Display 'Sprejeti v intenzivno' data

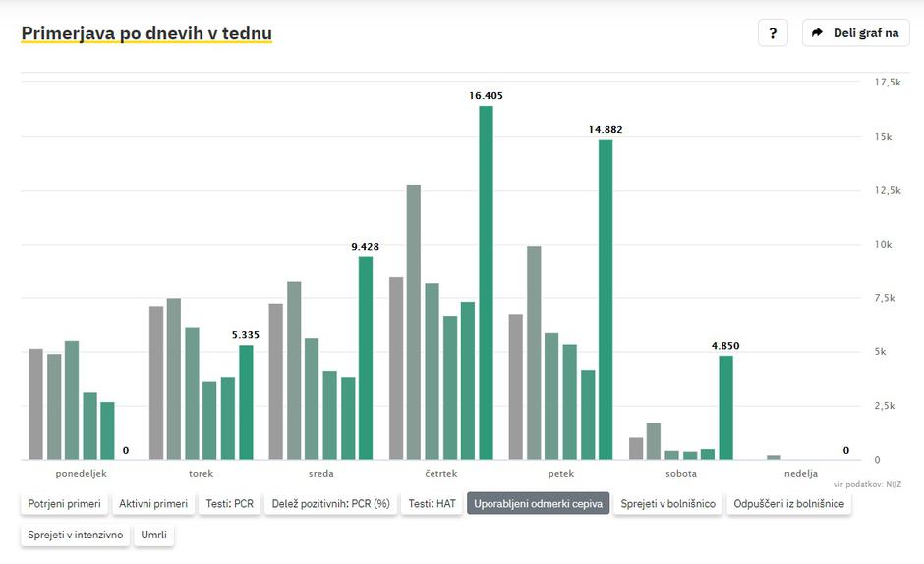[x=76, y=536]
